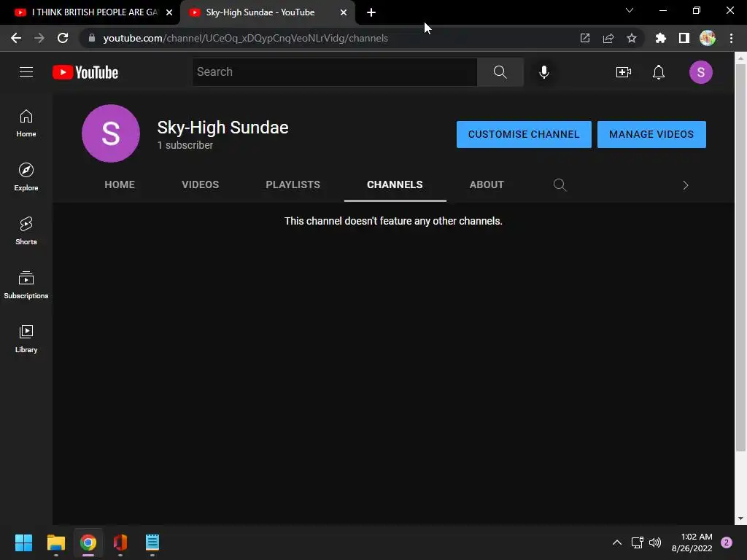Open Chrome from taskbar
This screenshot has height=560, width=747.
coord(88,542)
